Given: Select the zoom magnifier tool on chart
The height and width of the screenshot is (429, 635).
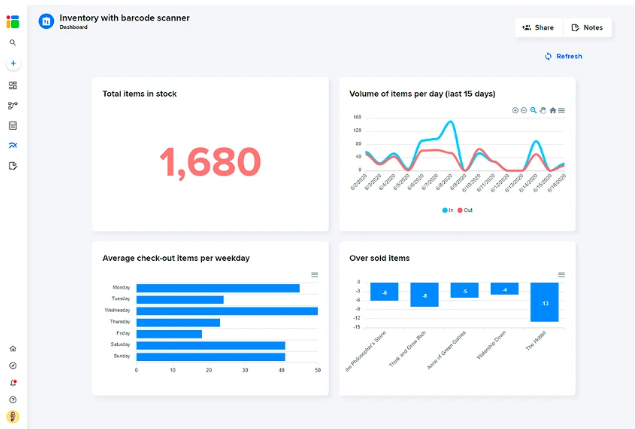Looking at the screenshot, I should [x=533, y=110].
